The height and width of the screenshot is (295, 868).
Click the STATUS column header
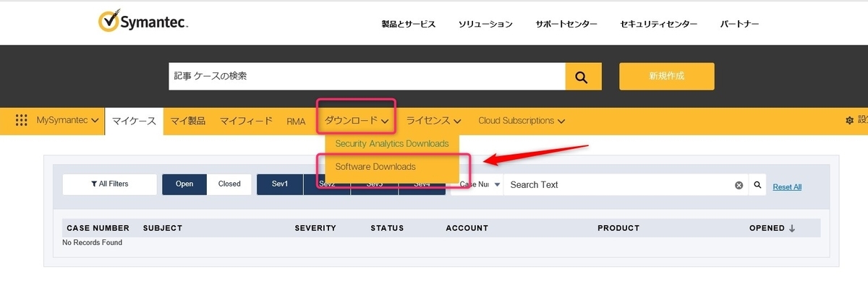tap(387, 228)
